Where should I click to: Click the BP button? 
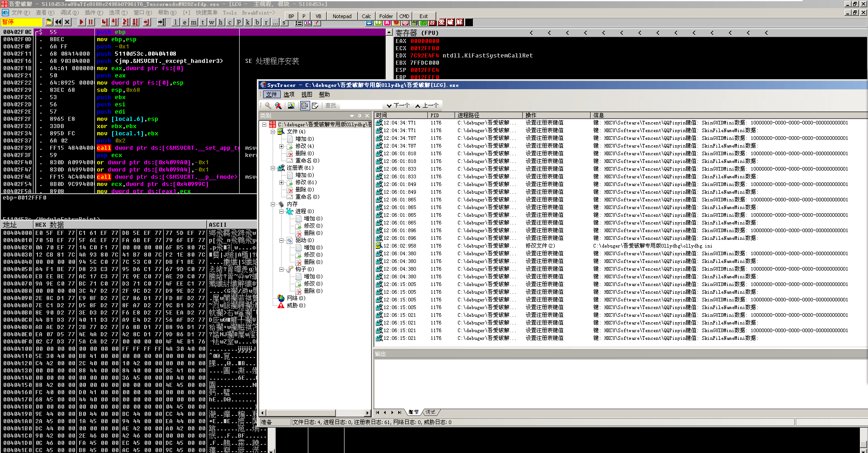[x=291, y=16]
